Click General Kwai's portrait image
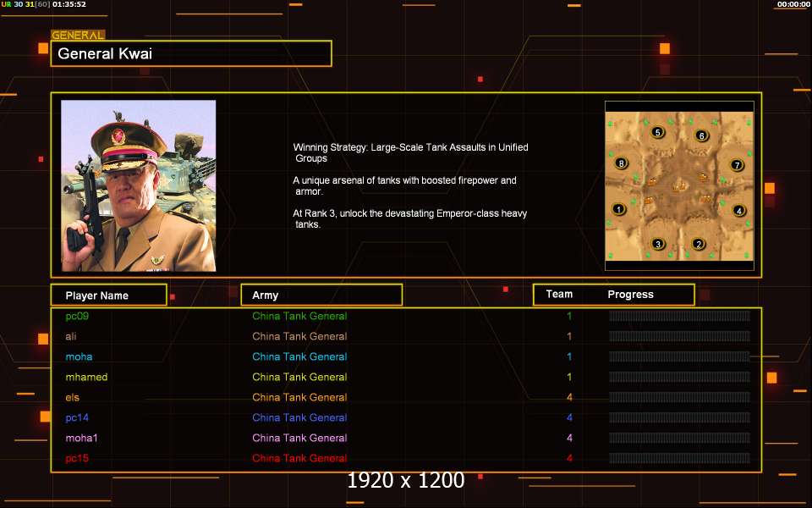This screenshot has height=508, width=812. click(138, 185)
